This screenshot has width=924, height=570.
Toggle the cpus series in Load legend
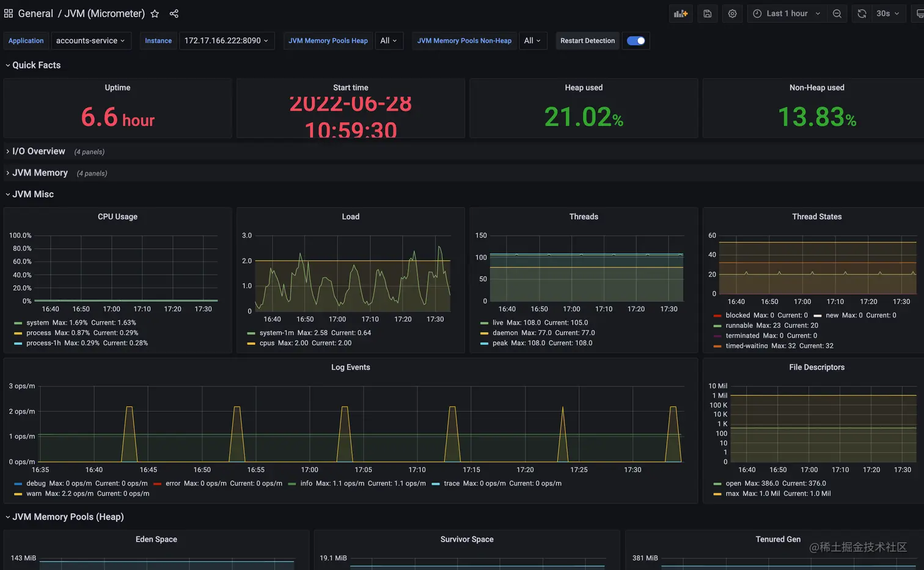click(x=267, y=343)
